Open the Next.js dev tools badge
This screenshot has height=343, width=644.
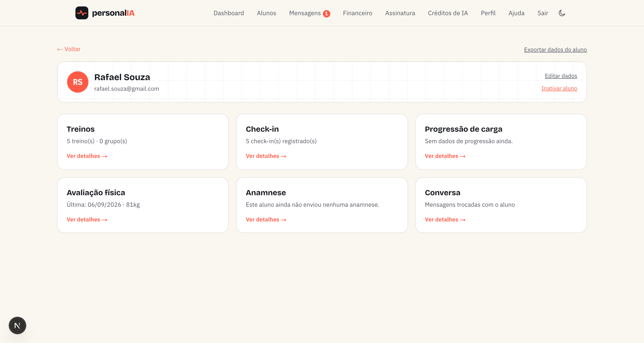click(x=17, y=326)
